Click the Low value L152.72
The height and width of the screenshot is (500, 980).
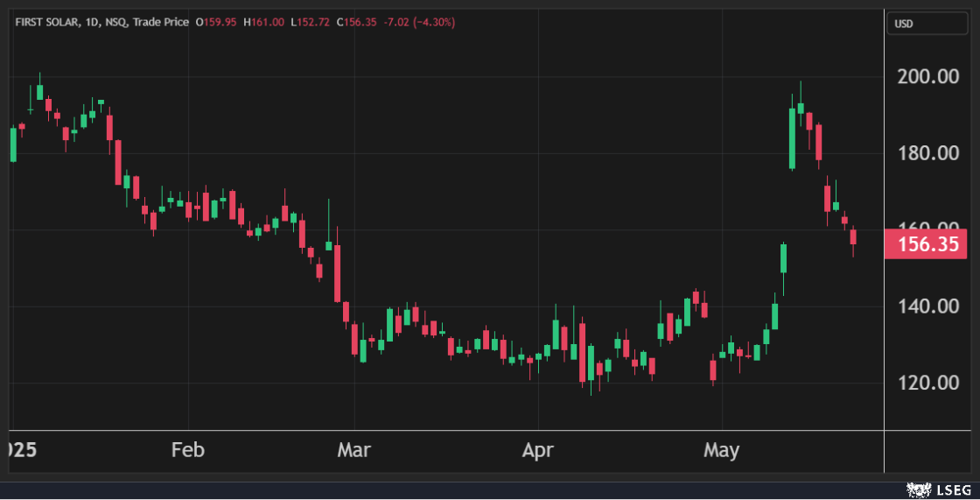pyautogui.click(x=310, y=22)
